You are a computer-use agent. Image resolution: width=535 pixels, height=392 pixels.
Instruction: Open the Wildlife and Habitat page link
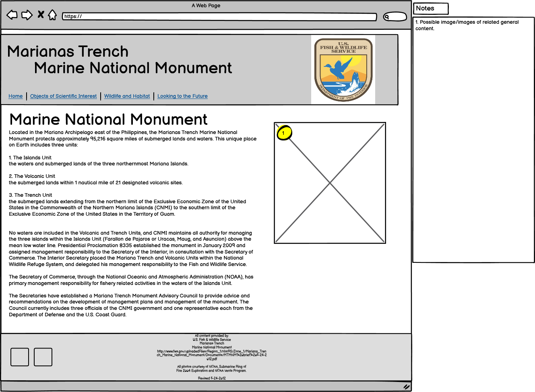127,96
